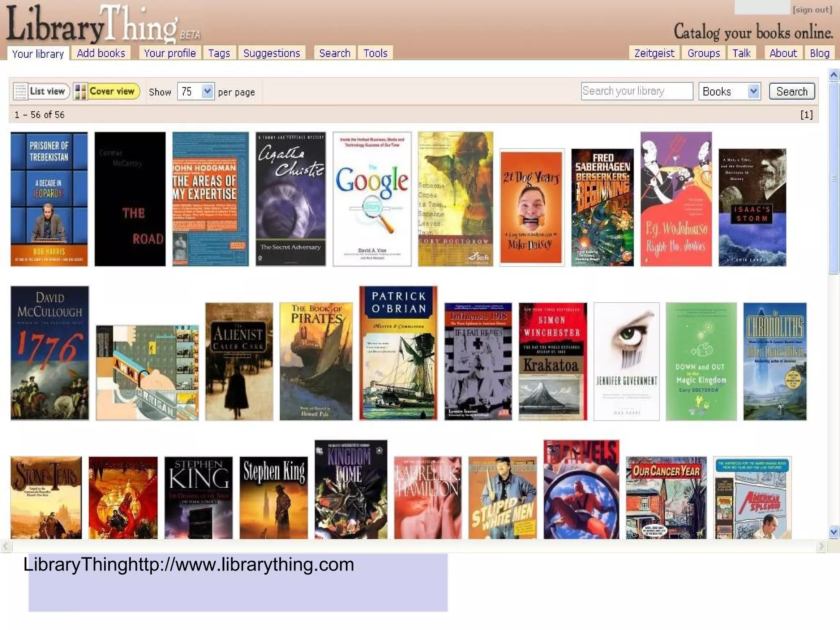Open the About page
This screenshot has height=630, width=840.
point(783,53)
